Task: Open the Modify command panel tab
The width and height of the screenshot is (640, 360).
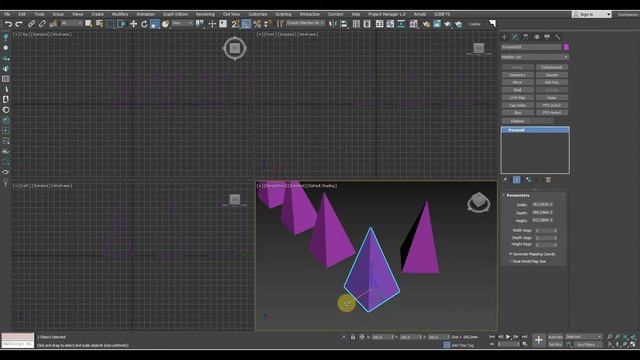Action: 515,37
